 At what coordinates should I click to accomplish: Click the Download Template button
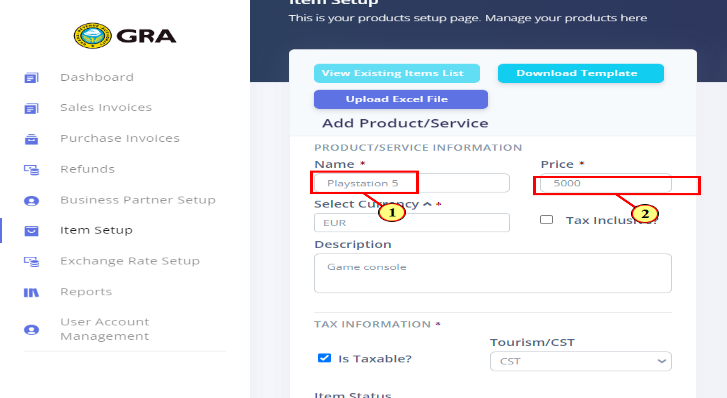point(581,73)
